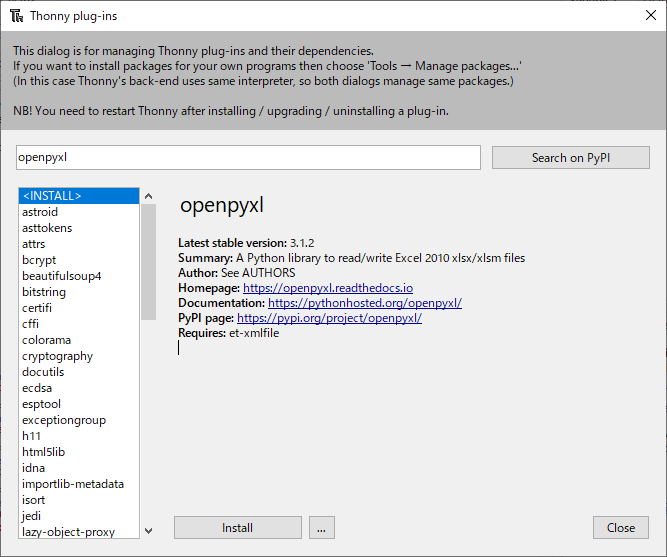This screenshot has width=667, height=557.
Task: Select astroid in the package list
Action: pyautogui.click(x=40, y=212)
